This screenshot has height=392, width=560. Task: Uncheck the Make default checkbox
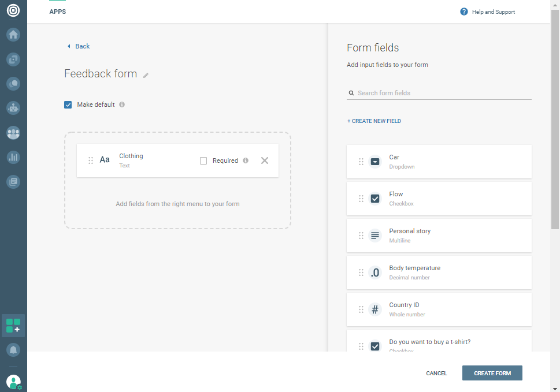(68, 104)
